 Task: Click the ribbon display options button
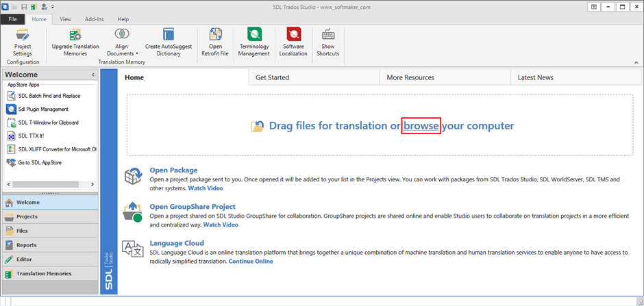[x=593, y=7]
